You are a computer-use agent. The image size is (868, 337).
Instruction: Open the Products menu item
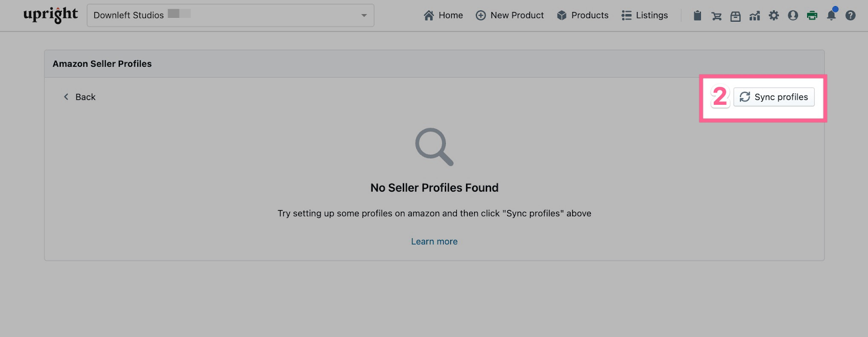click(583, 15)
